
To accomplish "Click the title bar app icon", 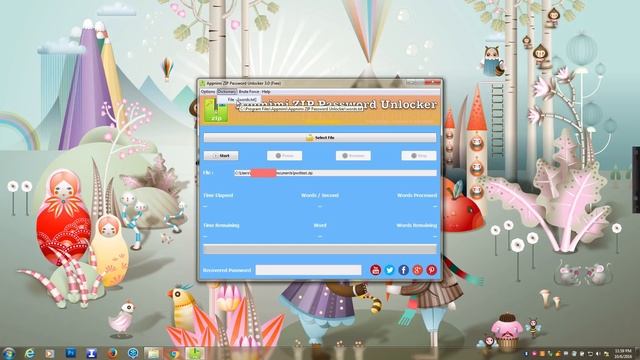I will [202, 83].
